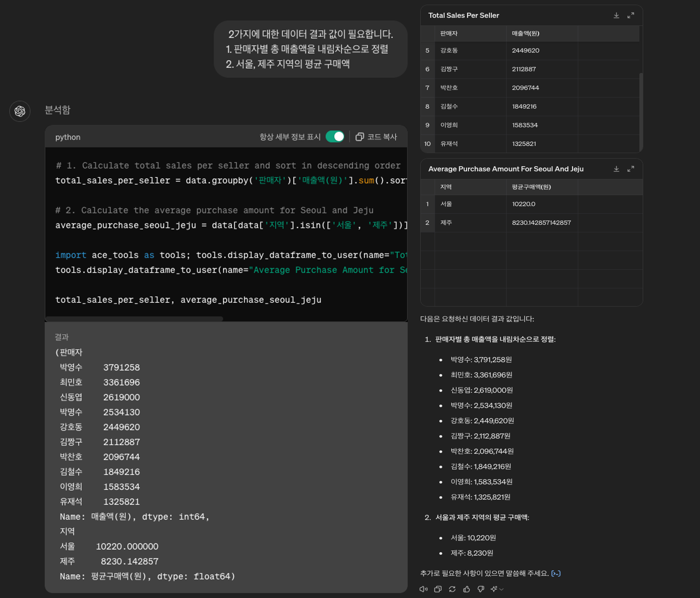Image resolution: width=700 pixels, height=598 pixels.
Task: Download the Average Purchase Amount table
Action: [617, 169]
